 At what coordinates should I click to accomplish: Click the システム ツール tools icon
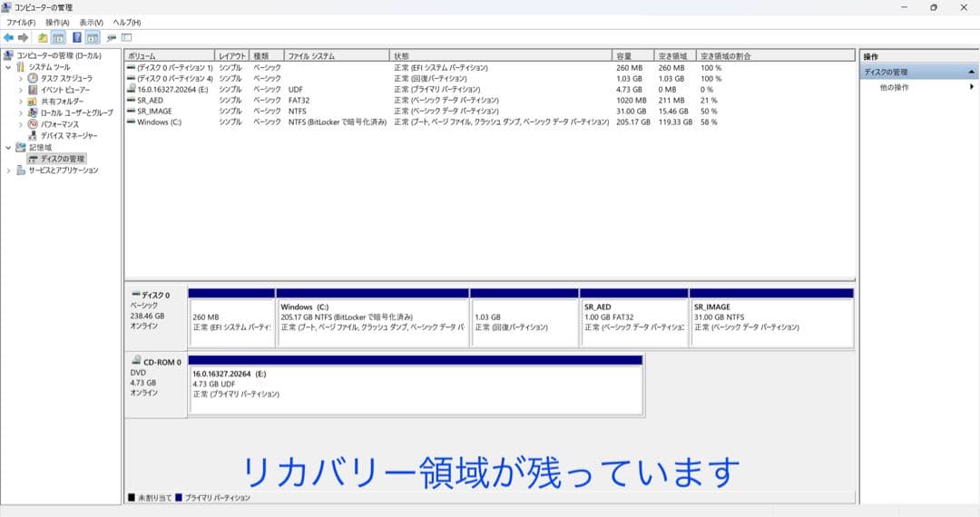[x=21, y=67]
